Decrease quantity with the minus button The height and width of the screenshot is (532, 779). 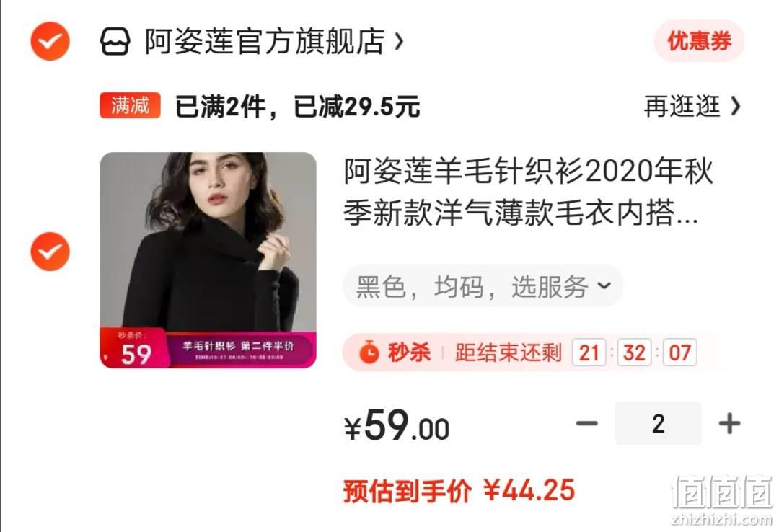coord(586,424)
